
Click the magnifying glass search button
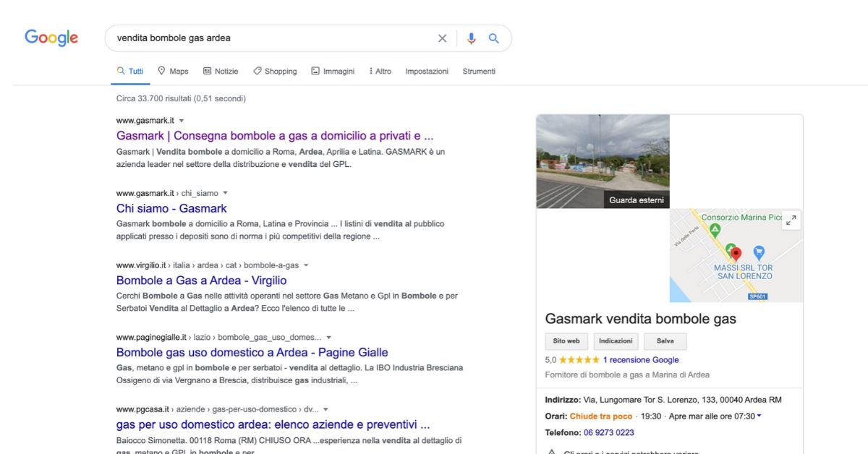point(494,38)
